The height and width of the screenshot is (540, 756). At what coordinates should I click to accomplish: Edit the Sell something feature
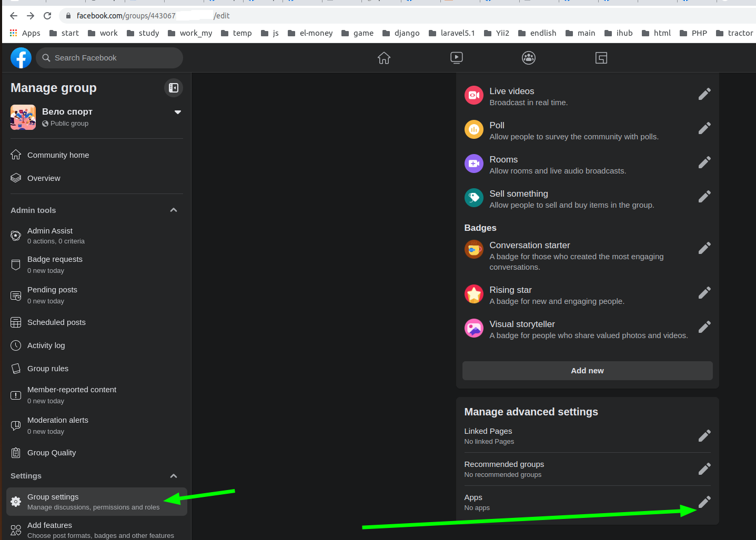[704, 197]
